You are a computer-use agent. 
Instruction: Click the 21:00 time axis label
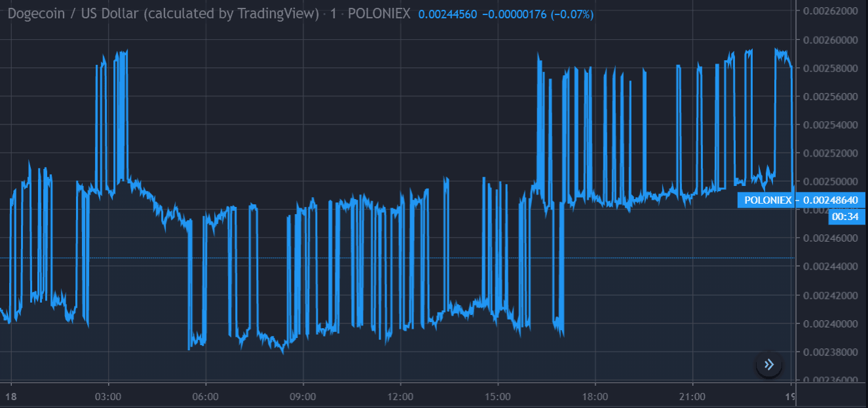[692, 397]
